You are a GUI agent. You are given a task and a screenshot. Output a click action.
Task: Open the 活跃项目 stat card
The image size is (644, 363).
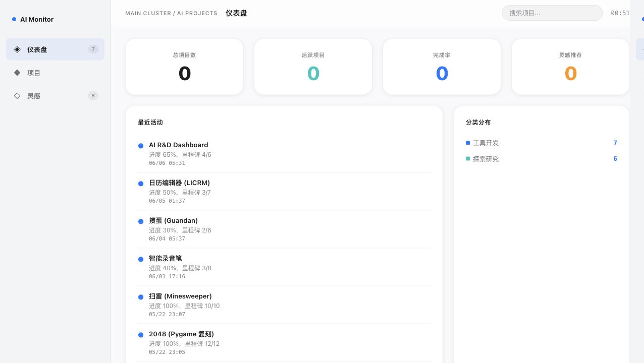click(x=313, y=67)
